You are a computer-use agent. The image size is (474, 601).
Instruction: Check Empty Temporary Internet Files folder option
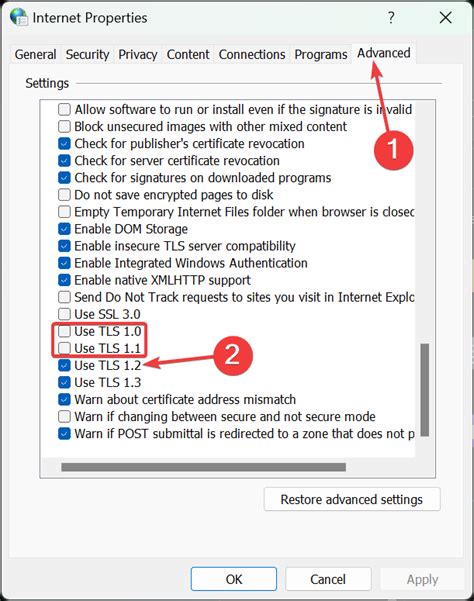point(64,212)
